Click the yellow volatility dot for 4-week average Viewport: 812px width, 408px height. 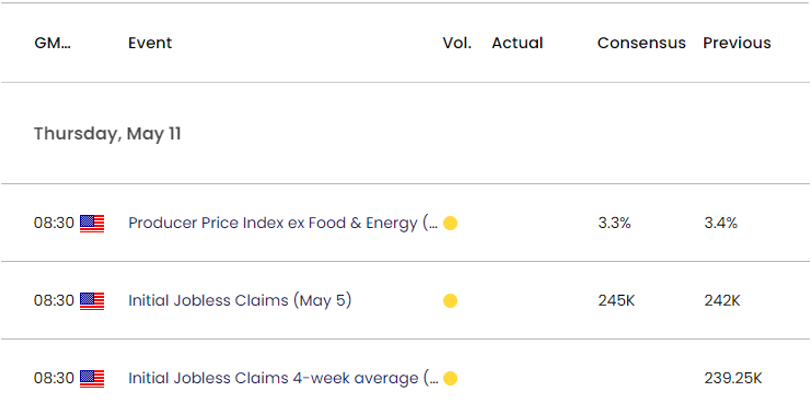click(x=450, y=378)
